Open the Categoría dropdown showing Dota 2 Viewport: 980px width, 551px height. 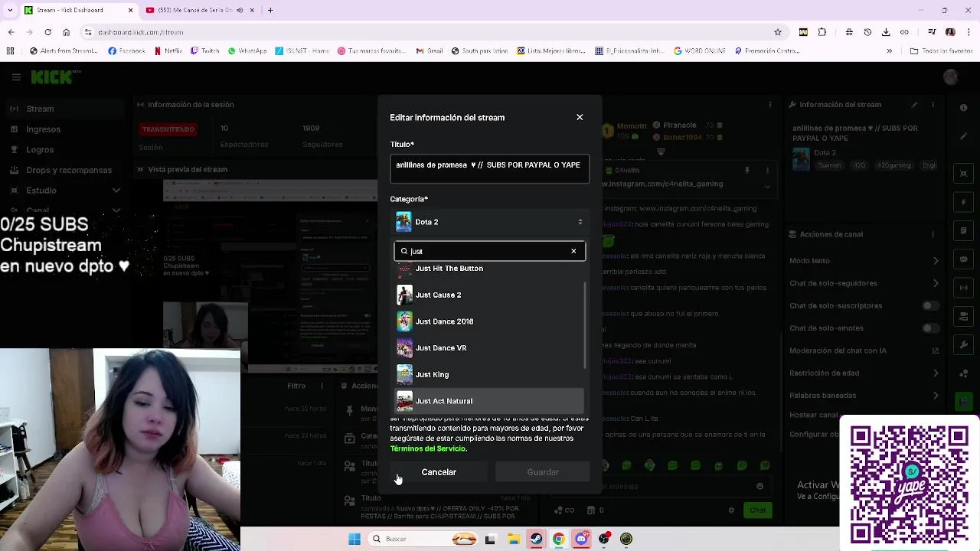[489, 222]
